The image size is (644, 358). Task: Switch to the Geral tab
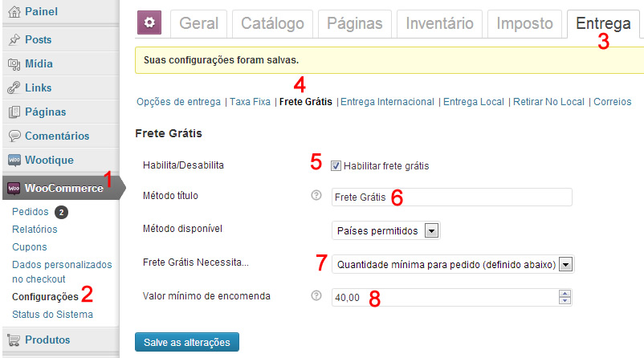click(199, 24)
